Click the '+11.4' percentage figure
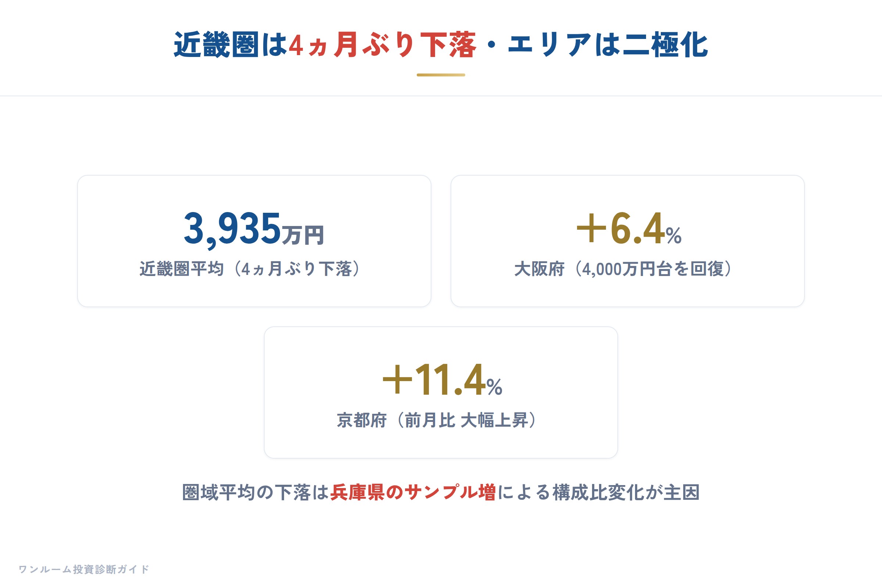 434,380
